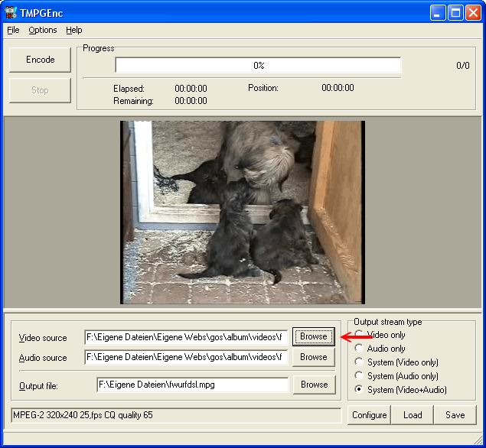The width and height of the screenshot is (486, 448).
Task: Open the Options menu
Action: (43, 30)
